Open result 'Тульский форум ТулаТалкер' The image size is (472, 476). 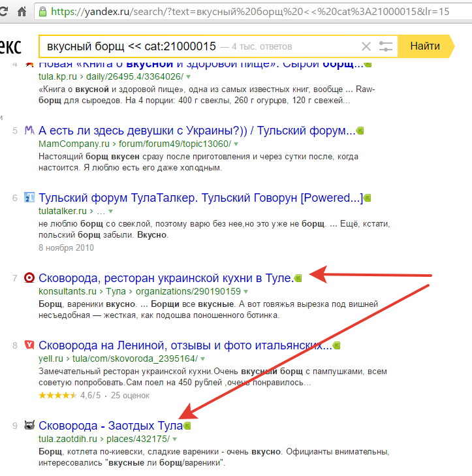click(200, 198)
